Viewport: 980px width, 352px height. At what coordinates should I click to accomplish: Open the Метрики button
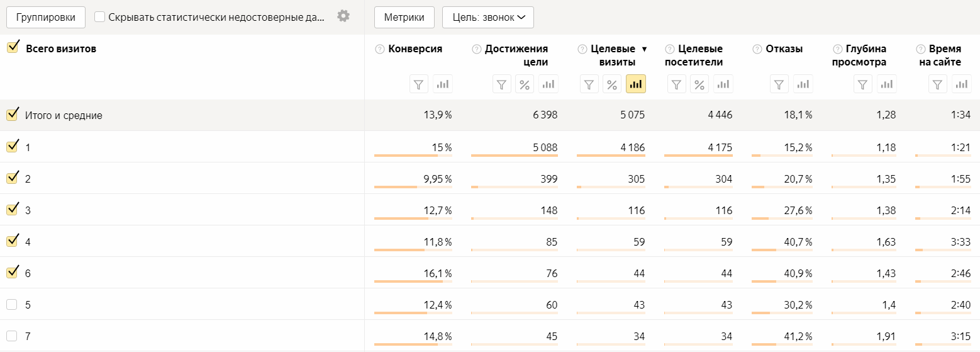(404, 17)
